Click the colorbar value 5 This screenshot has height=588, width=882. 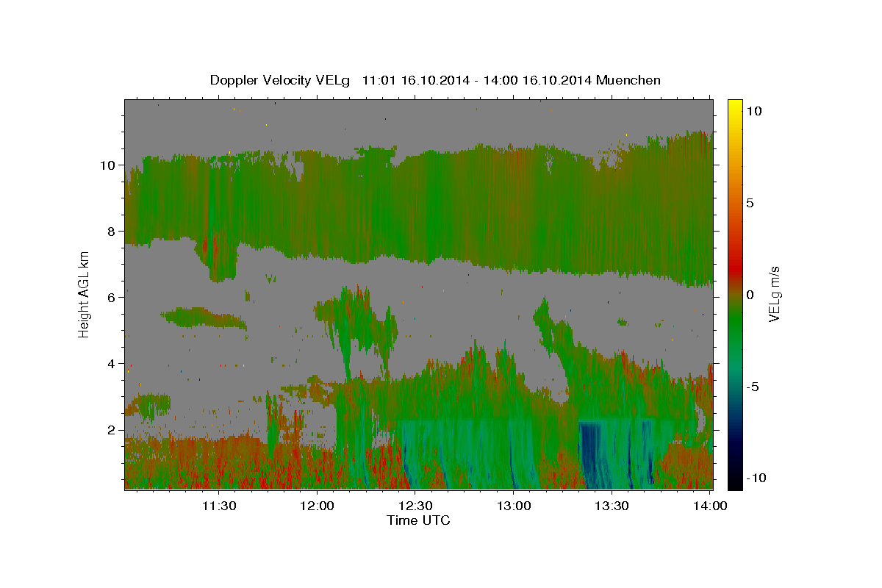click(750, 203)
